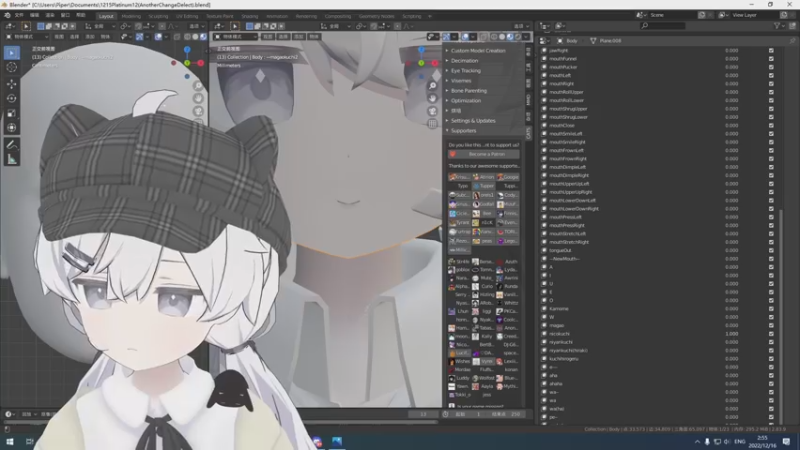This screenshot has height=450, width=800.
Task: Click the pan hand icon in right viewport
Action: 433,98
